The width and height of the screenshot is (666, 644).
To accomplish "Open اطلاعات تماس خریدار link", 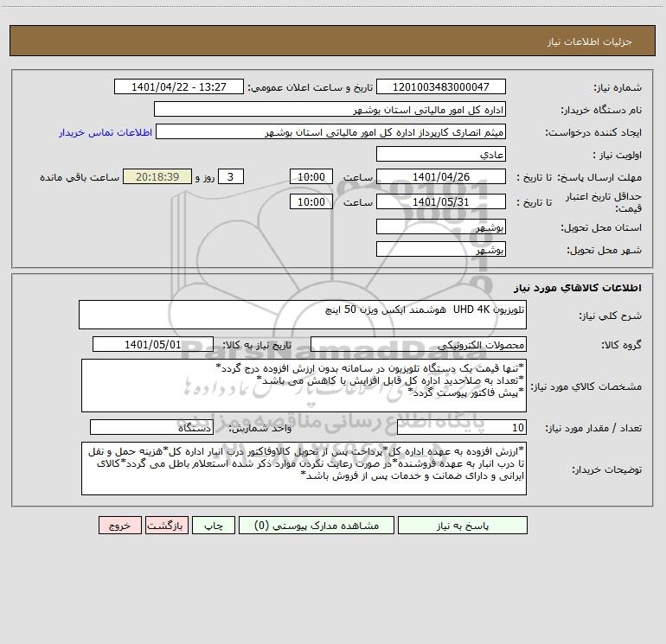I will pos(106,132).
